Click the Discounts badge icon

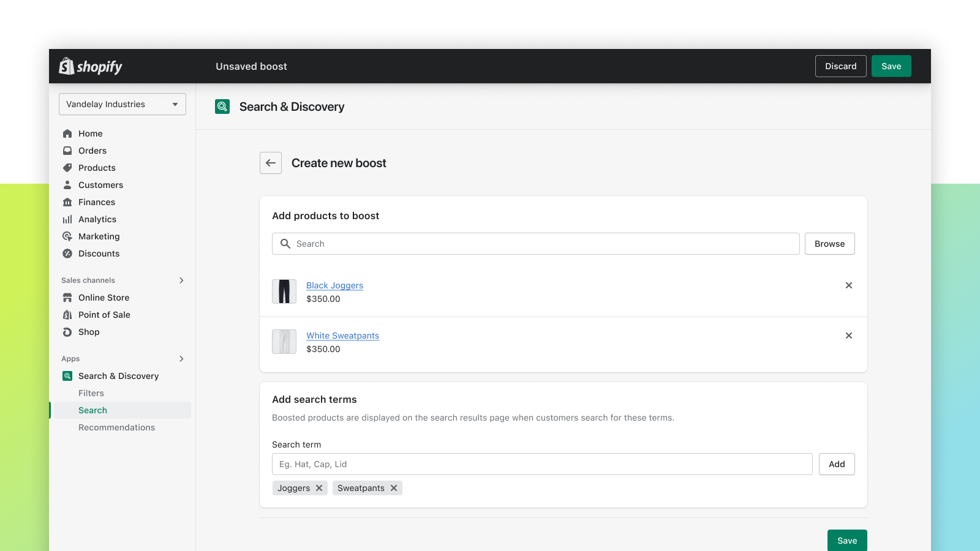(67, 253)
